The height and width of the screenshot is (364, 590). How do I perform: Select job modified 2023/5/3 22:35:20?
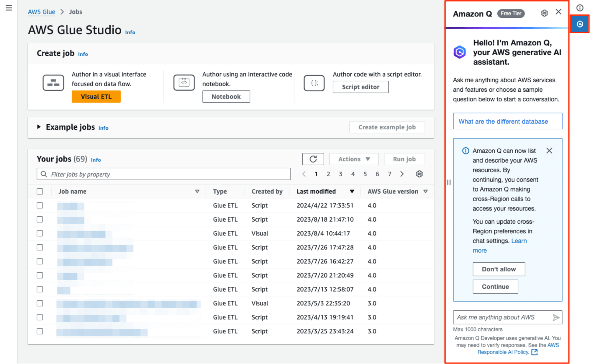40,303
